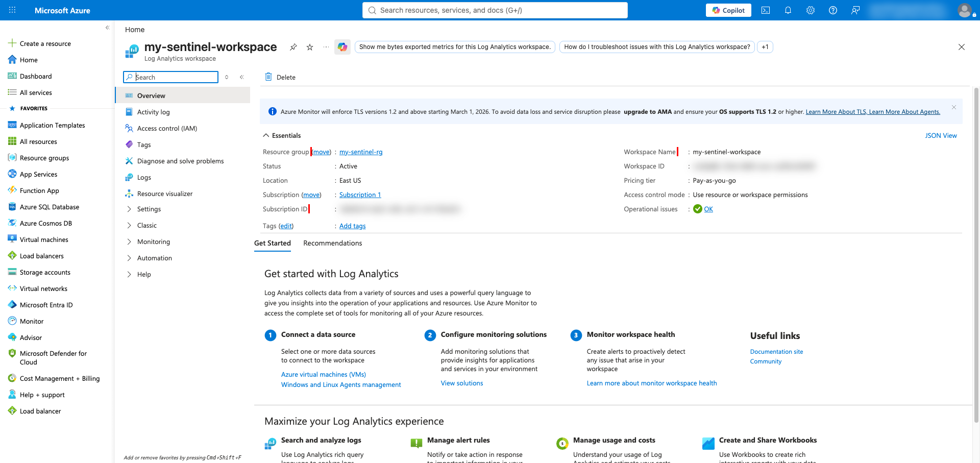Close the workspace blade

962,47
